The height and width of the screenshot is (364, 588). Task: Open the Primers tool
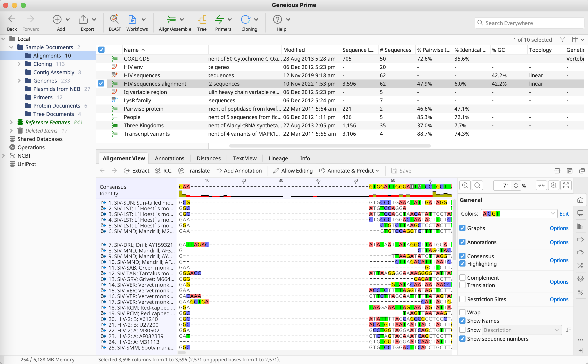(219, 20)
